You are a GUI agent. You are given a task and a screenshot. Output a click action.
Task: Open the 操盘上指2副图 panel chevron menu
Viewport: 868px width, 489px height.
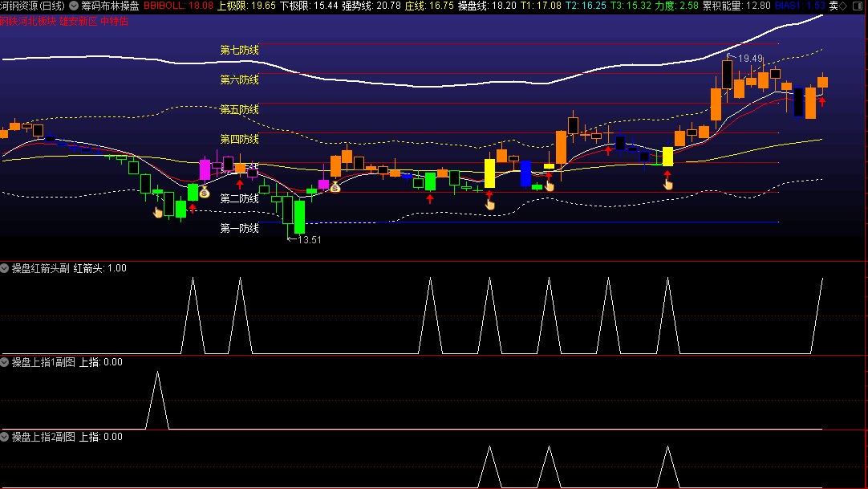tap(5, 437)
